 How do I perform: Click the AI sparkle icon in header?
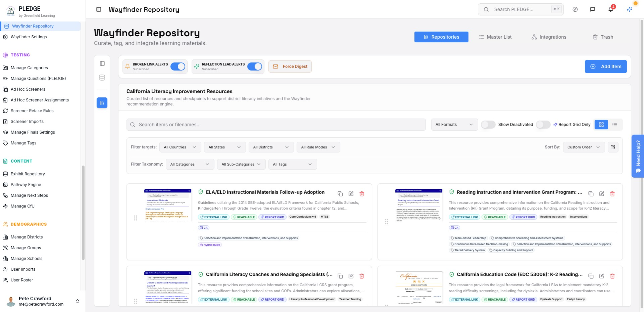click(629, 9)
